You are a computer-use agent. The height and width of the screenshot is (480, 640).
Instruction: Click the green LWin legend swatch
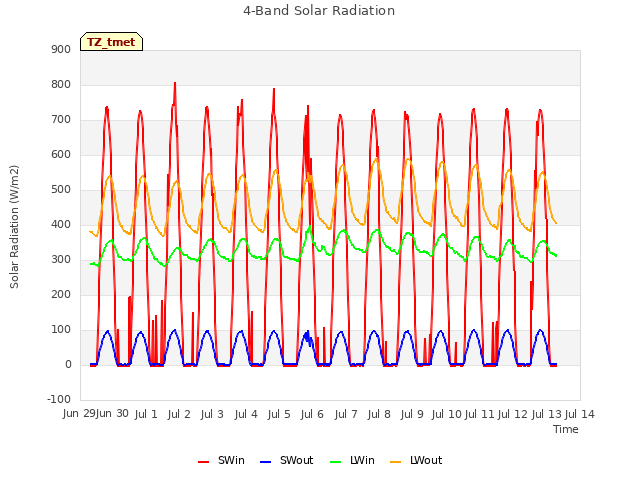pyautogui.click(x=335, y=462)
